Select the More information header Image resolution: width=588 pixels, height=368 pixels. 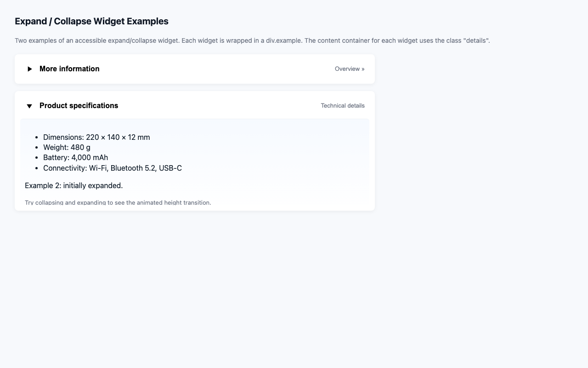tap(69, 69)
